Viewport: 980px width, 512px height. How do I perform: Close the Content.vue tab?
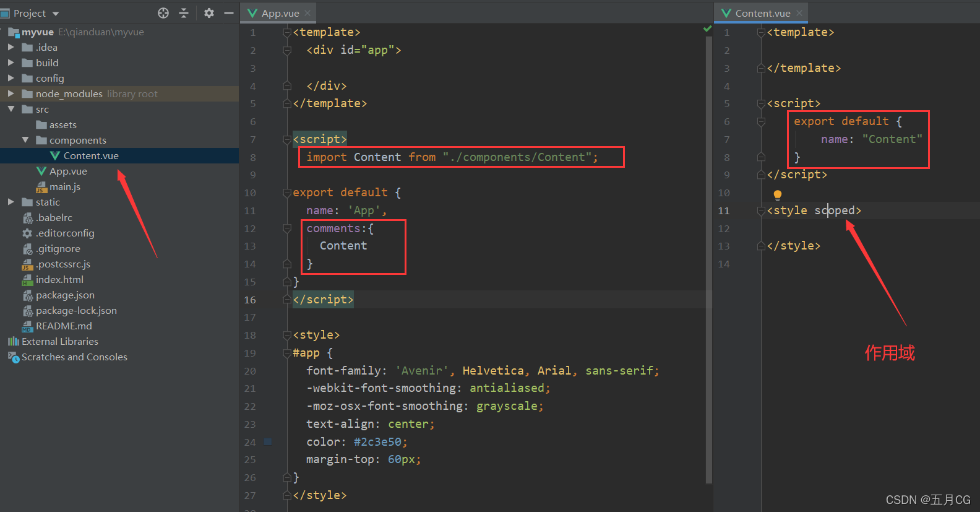pos(799,13)
